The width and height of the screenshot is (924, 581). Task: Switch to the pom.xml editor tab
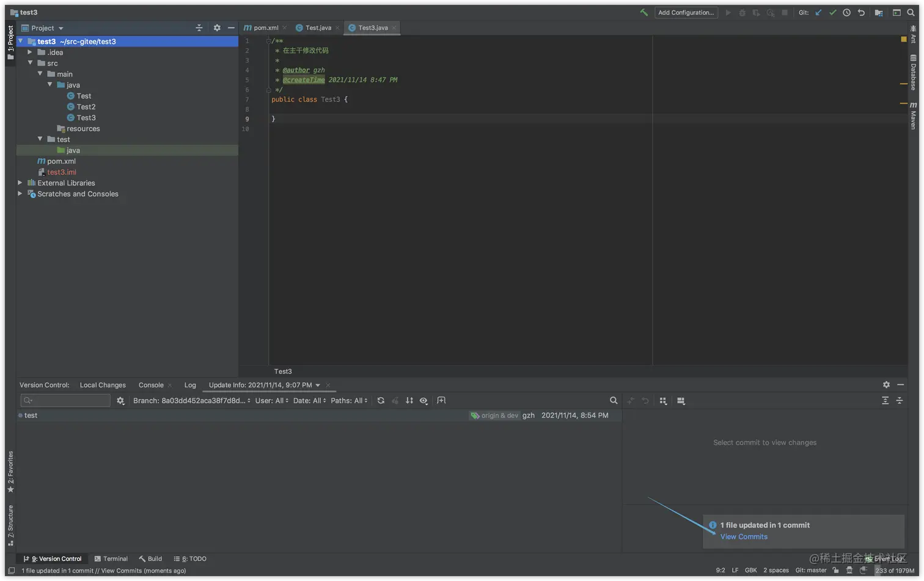click(x=265, y=27)
